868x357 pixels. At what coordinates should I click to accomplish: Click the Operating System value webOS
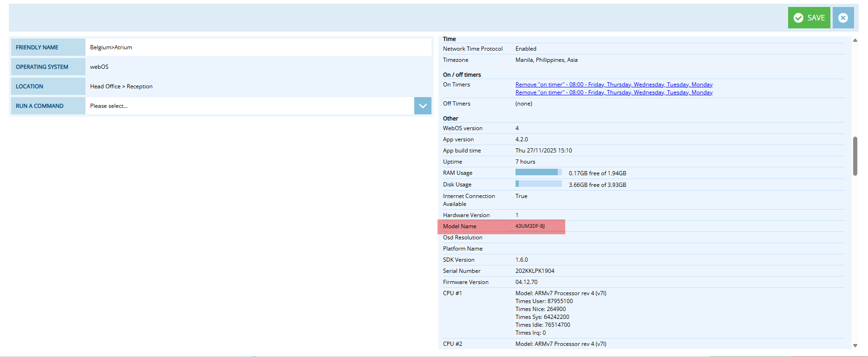pyautogui.click(x=99, y=67)
